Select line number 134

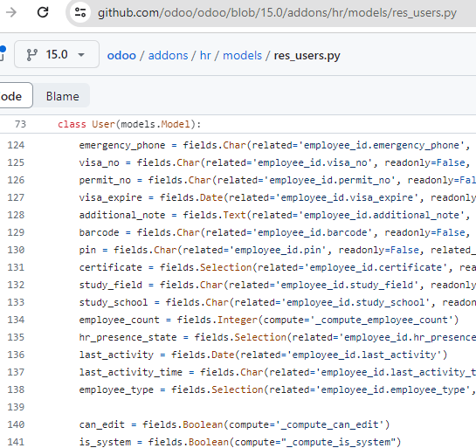click(x=16, y=320)
